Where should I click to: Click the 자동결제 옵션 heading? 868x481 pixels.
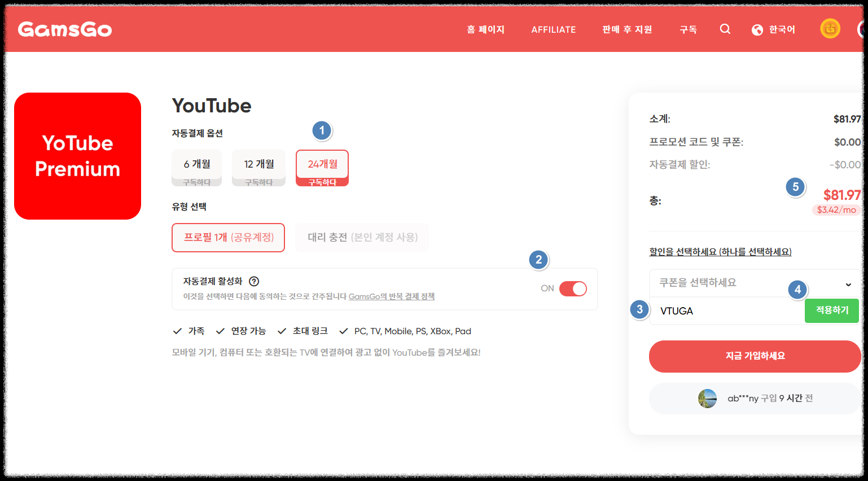coord(198,133)
